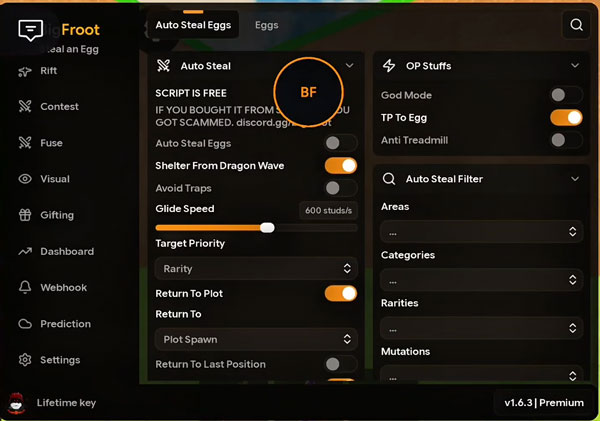Open the Mutations filter dropdown
Viewport: 600px width, 421px height.
click(x=481, y=375)
